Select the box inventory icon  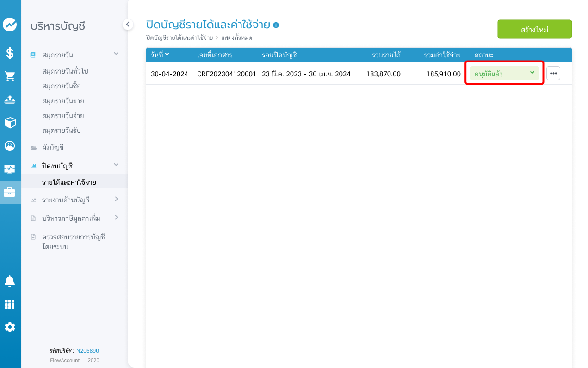[10, 123]
